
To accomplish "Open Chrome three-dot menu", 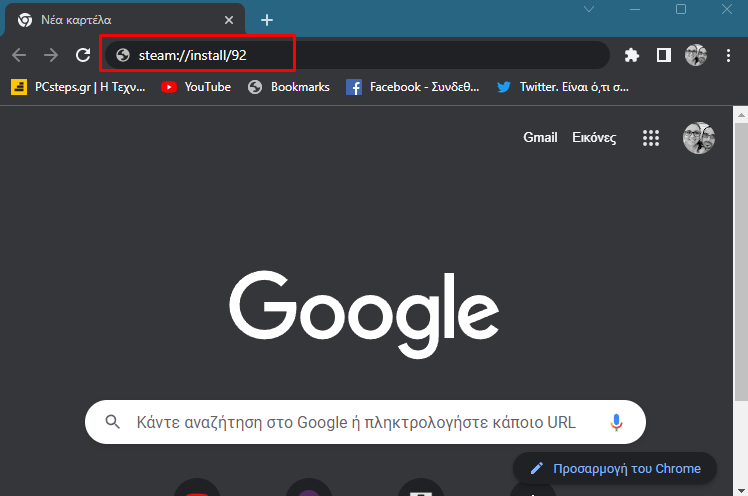I will click(x=728, y=55).
